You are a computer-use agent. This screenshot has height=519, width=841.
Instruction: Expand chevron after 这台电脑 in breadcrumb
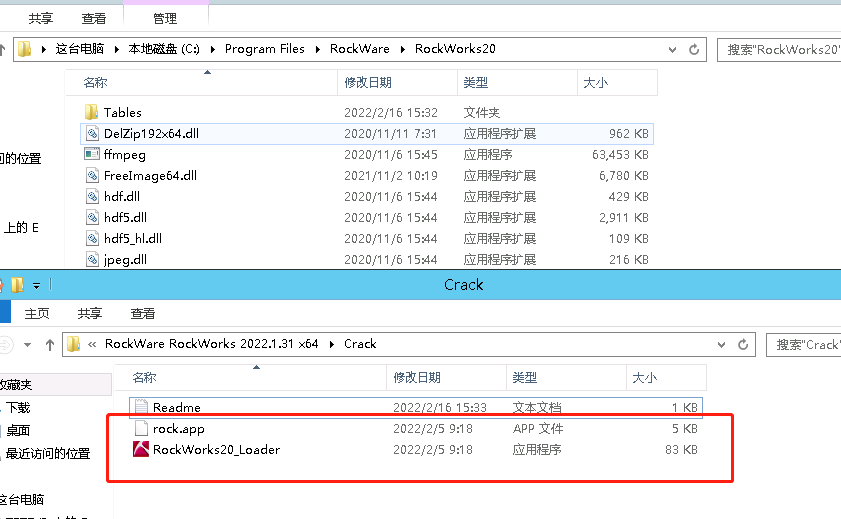click(x=116, y=49)
